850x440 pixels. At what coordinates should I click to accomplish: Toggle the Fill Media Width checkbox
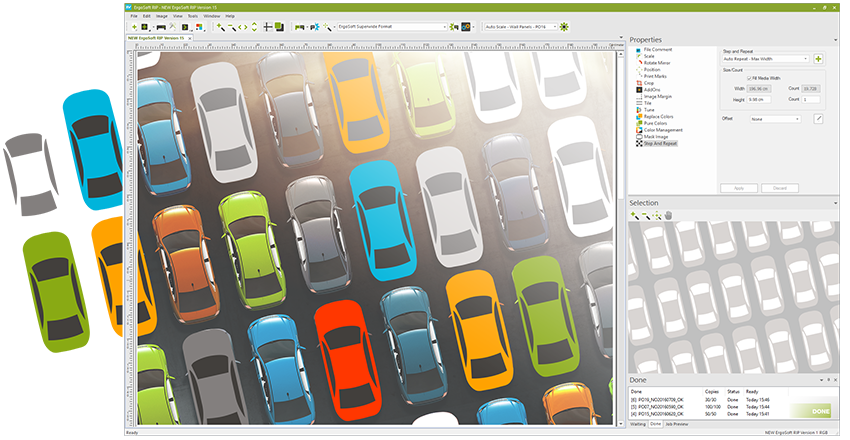[x=750, y=78]
